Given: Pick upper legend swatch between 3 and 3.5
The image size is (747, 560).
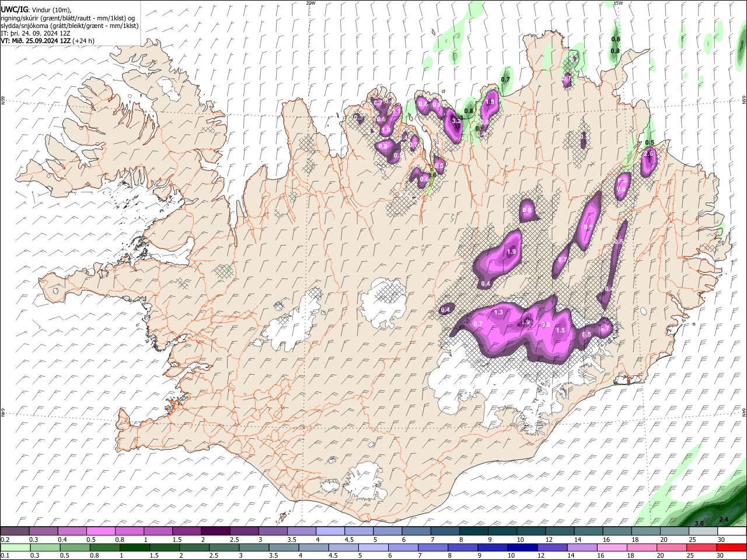Looking at the screenshot, I should coord(273,531).
